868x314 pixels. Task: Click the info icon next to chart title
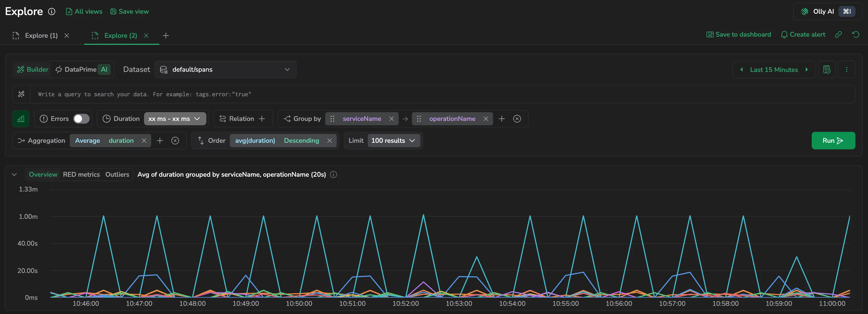[333, 175]
